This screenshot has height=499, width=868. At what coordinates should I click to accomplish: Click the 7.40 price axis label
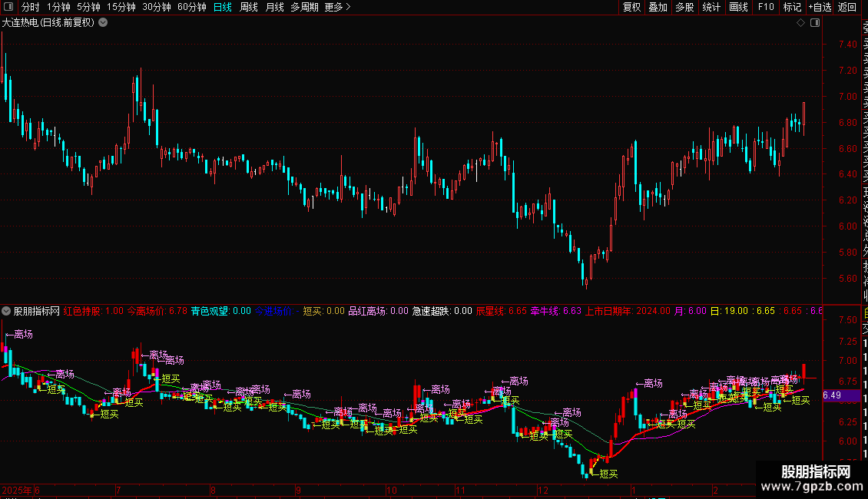tap(847, 45)
